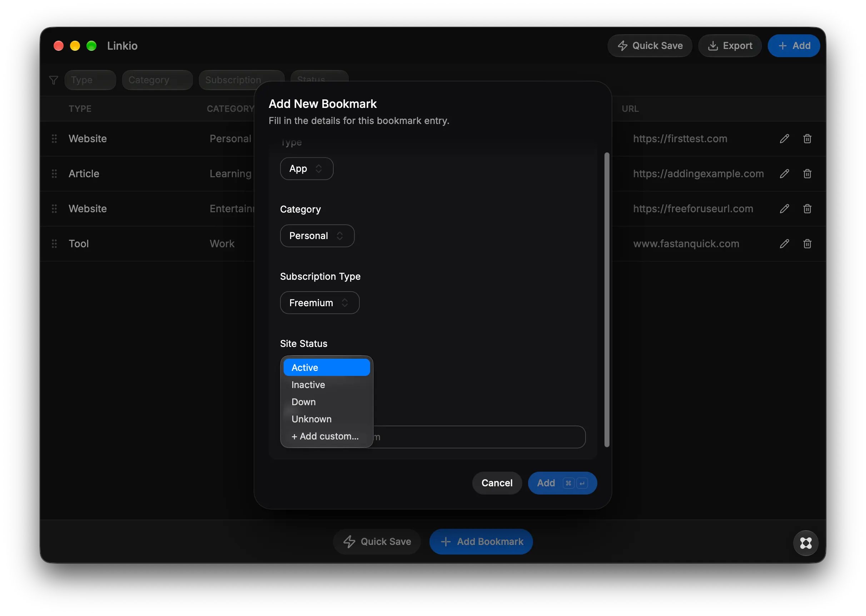Click the drag handle of the Tool row
Viewport: 866px width, 616px height.
pos(54,244)
